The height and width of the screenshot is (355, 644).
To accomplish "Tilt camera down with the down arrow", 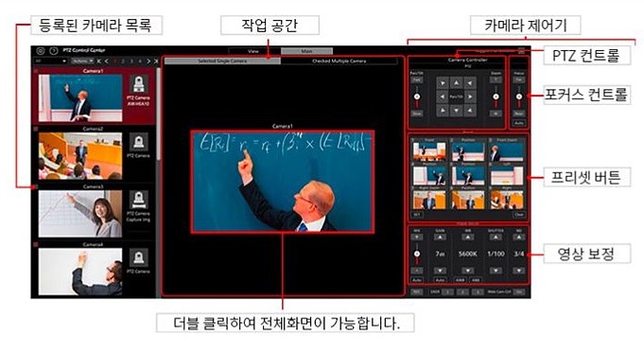I will pyautogui.click(x=457, y=110).
